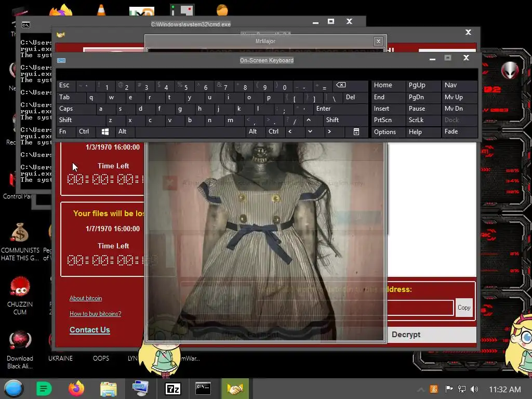Image resolution: width=532 pixels, height=399 pixels.
Task: Click the End key on the keyboard
Action: tap(388, 97)
